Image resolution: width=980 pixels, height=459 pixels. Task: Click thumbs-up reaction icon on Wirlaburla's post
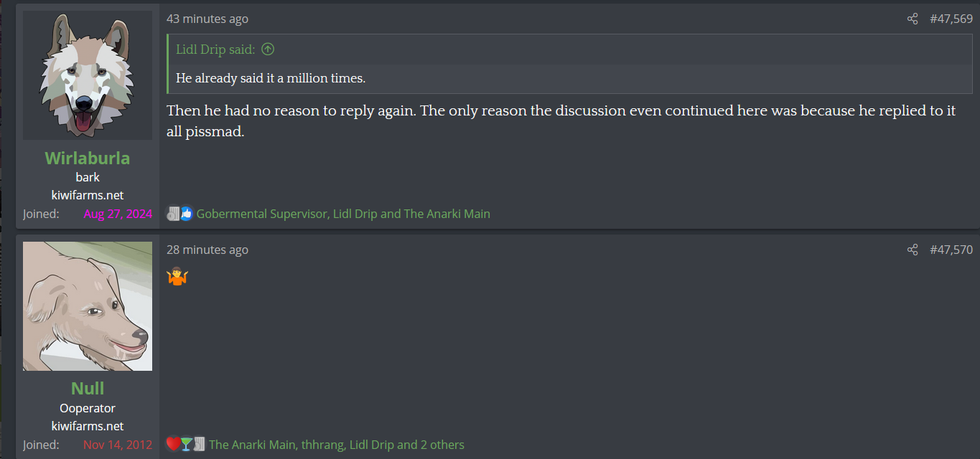tap(187, 213)
